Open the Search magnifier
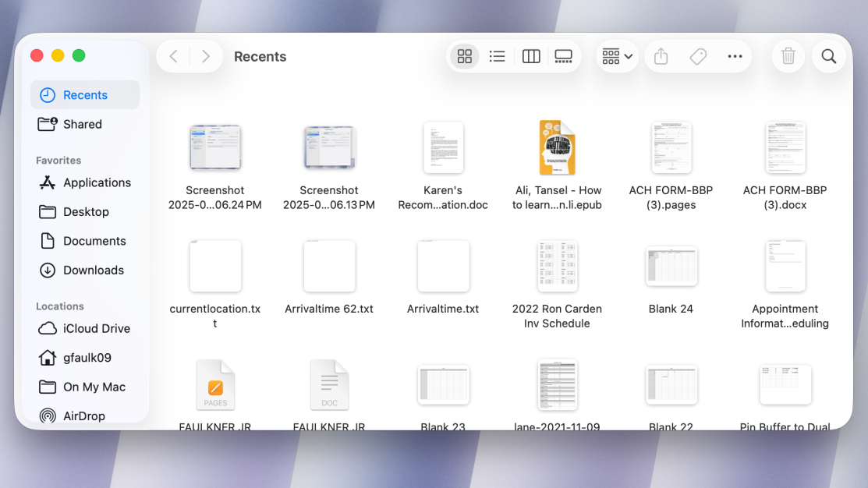Screen dimensions: 868x488 click(829, 56)
